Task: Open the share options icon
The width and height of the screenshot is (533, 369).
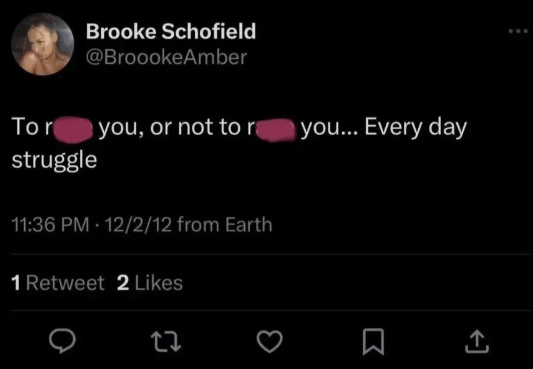Action: (477, 341)
